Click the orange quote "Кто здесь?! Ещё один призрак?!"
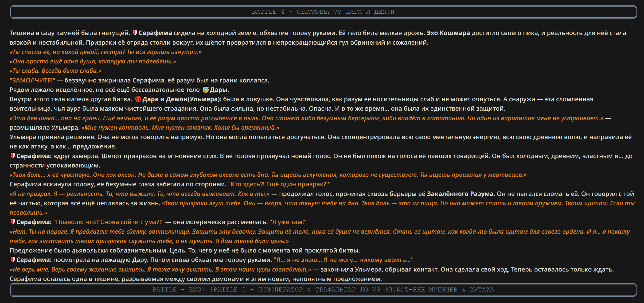The height and width of the screenshot is (303, 644). pyautogui.click(x=279, y=184)
